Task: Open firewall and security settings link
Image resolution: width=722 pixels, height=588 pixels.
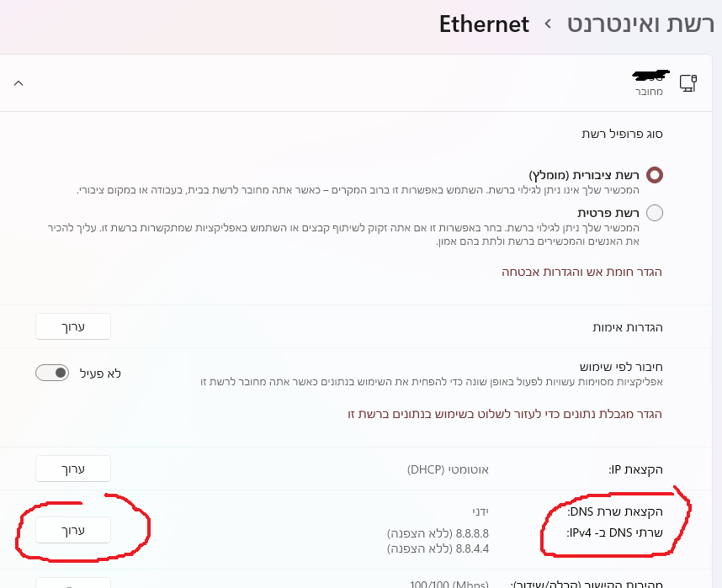Action: 582,272
